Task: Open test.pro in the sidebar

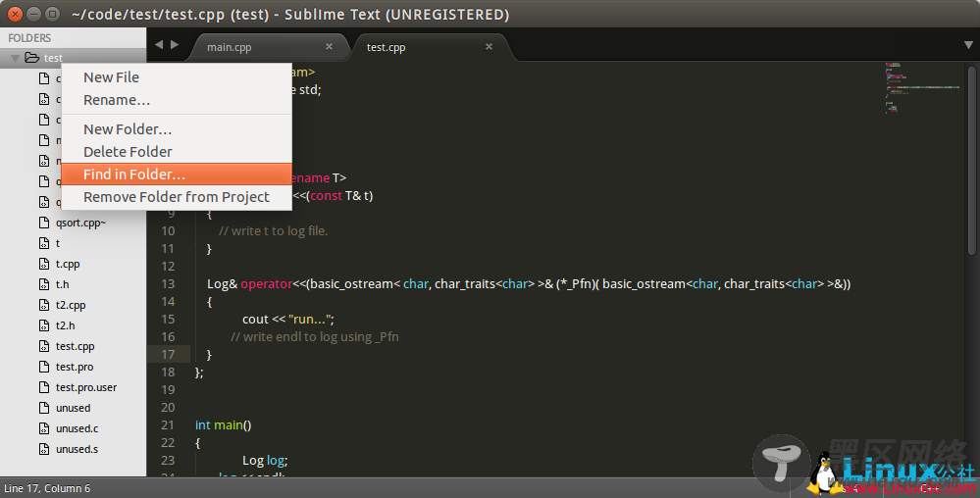Action: click(75, 368)
